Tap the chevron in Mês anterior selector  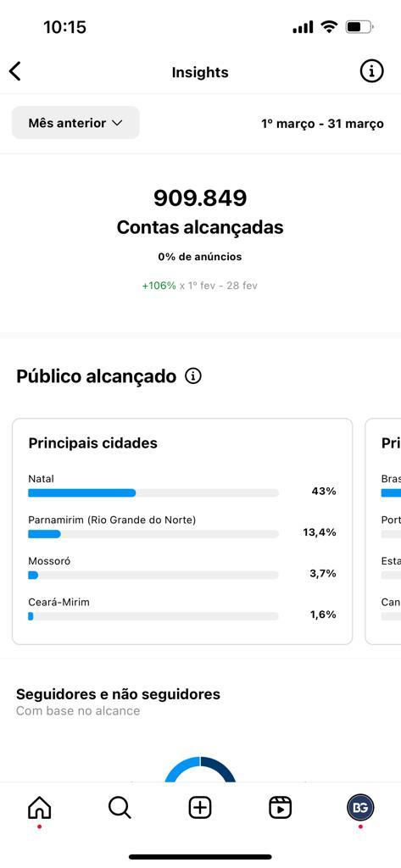tap(117, 123)
